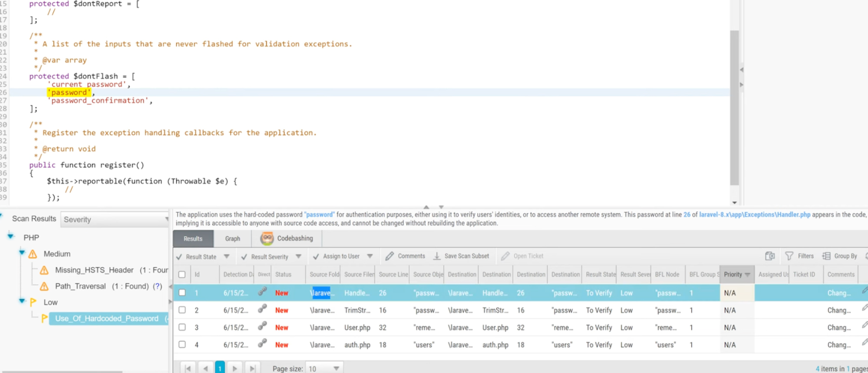Sort by the Detection Date column header
Image resolution: width=868 pixels, height=373 pixels.
point(237,275)
